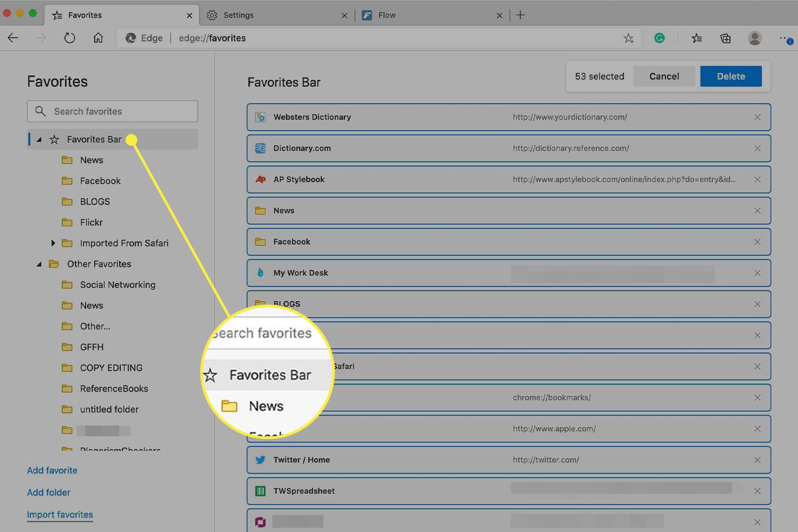Click the Import favorites link
Image resolution: width=798 pixels, height=532 pixels.
pyautogui.click(x=60, y=514)
